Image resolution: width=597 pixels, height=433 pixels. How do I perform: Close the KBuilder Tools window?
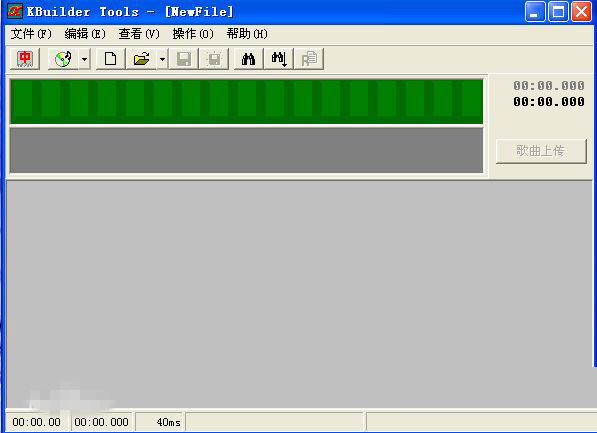[x=581, y=11]
